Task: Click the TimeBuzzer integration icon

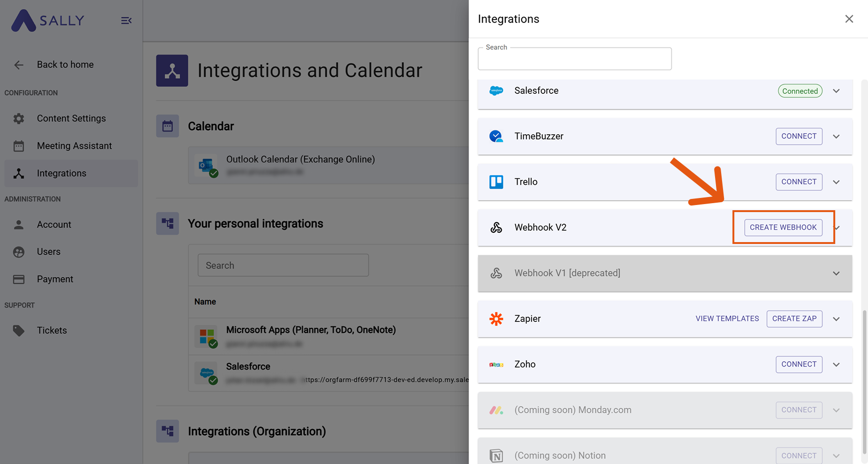Action: point(496,136)
